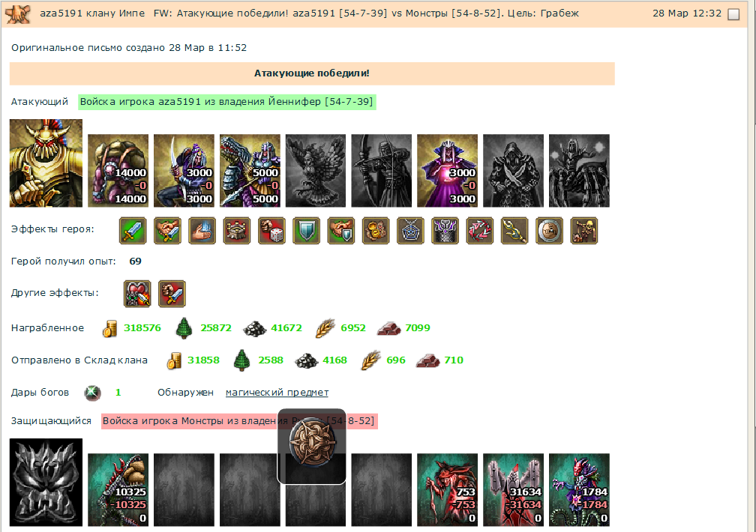
Task: Select the fortress castle hero effect icon
Action: (x=237, y=230)
